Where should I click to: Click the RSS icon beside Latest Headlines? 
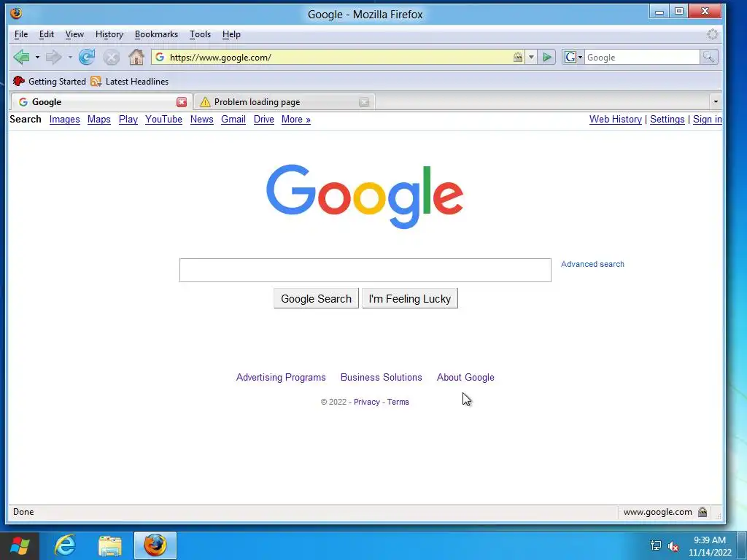click(x=96, y=82)
